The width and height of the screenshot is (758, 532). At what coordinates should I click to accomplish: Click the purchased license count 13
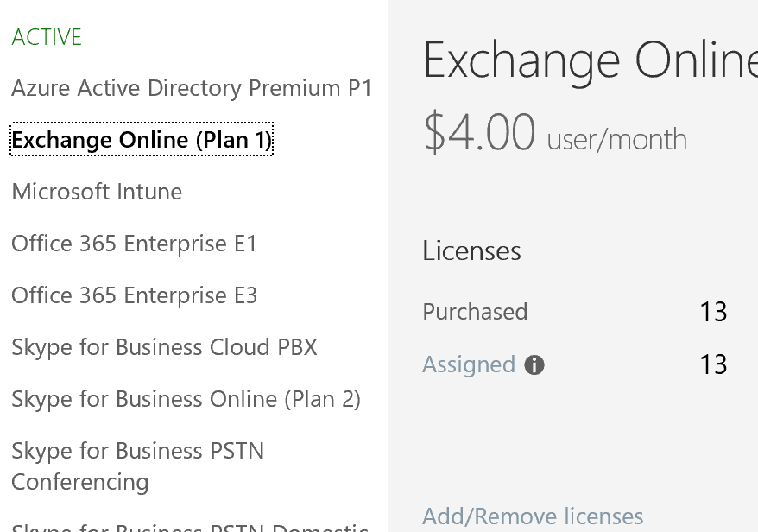[713, 312]
